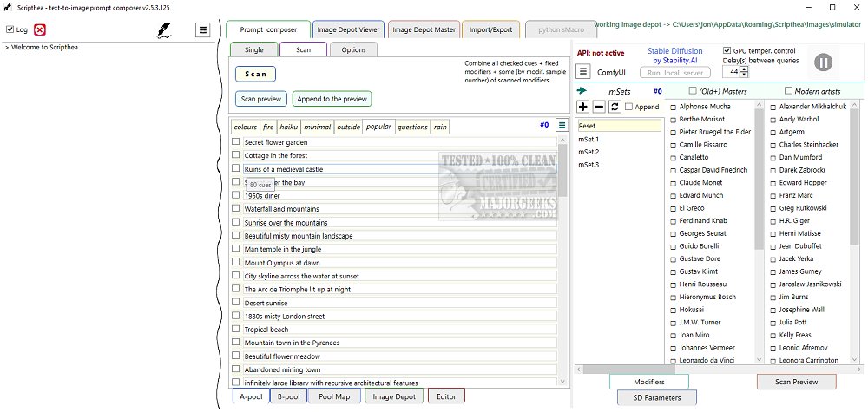The width and height of the screenshot is (868, 412).
Task: Select the outside cue category tab
Action: point(349,127)
